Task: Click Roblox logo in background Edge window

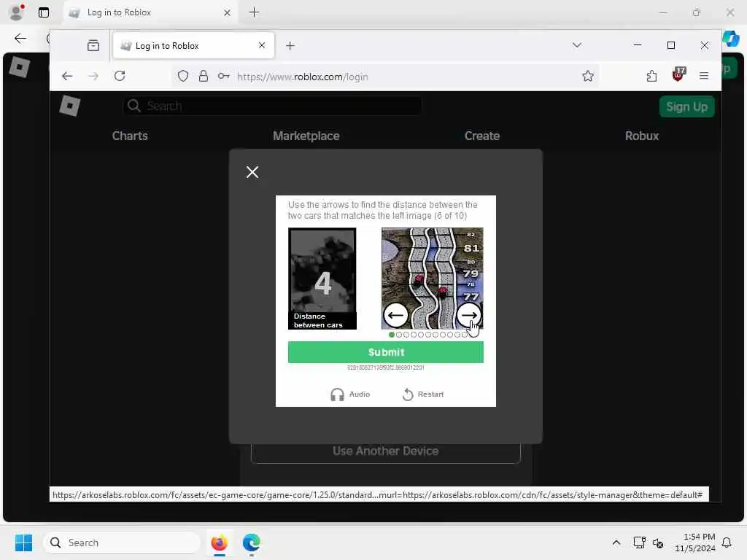Action: [20, 67]
